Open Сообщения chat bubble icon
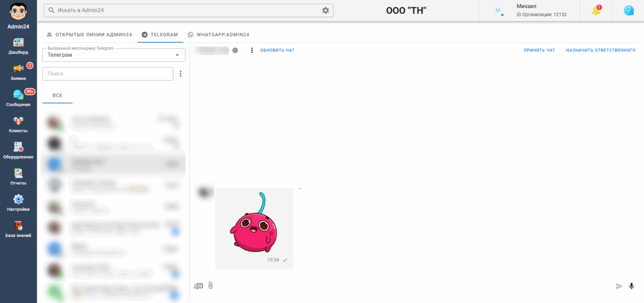The image size is (644, 303). pos(18,95)
